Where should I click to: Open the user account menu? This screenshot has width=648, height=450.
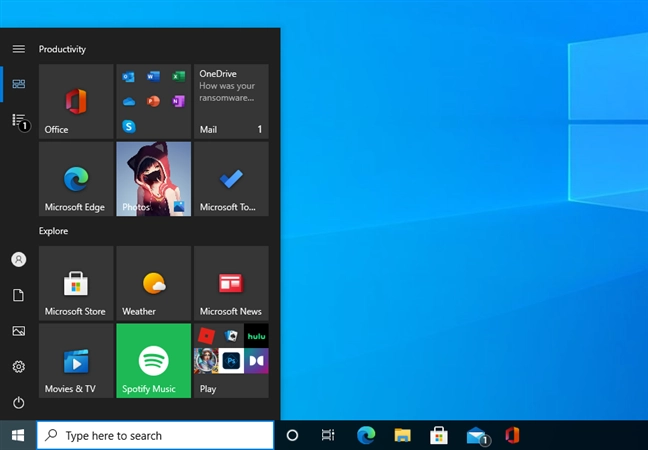click(19, 260)
